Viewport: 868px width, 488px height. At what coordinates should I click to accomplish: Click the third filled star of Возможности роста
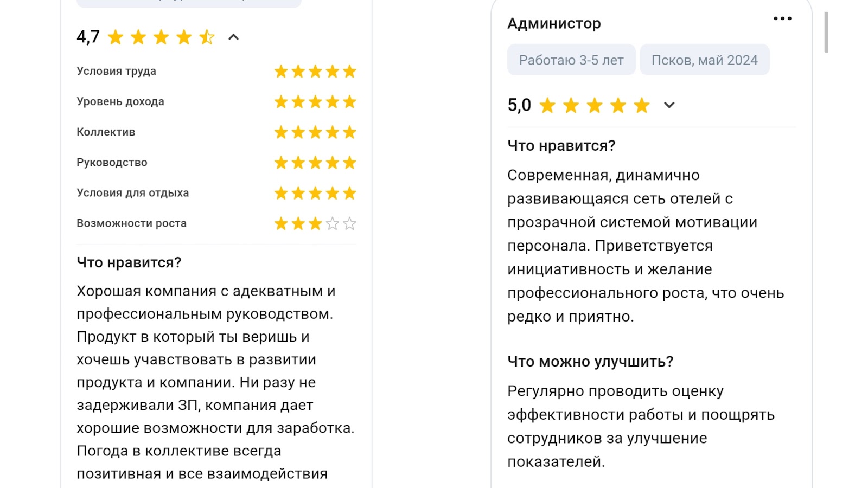click(x=314, y=223)
